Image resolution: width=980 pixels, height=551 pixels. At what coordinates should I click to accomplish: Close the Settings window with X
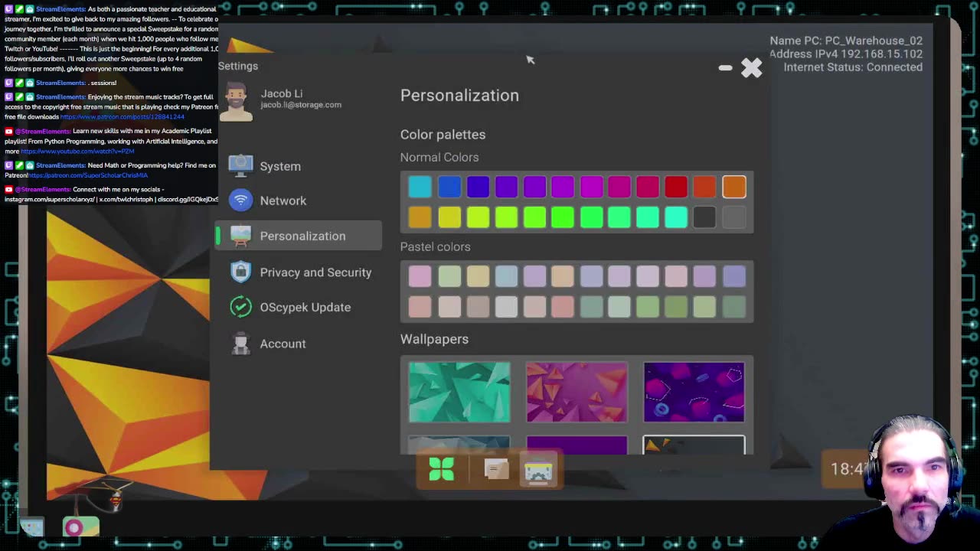(x=752, y=68)
